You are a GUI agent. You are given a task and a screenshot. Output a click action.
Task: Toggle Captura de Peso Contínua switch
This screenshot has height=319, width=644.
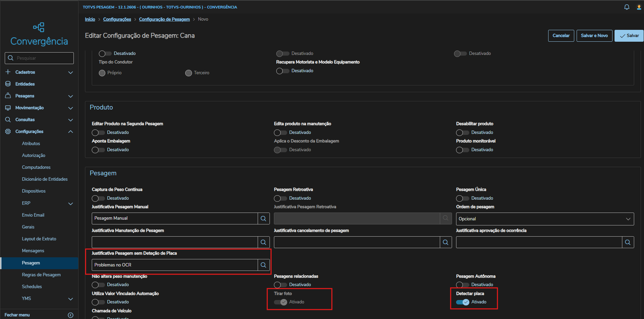click(98, 198)
